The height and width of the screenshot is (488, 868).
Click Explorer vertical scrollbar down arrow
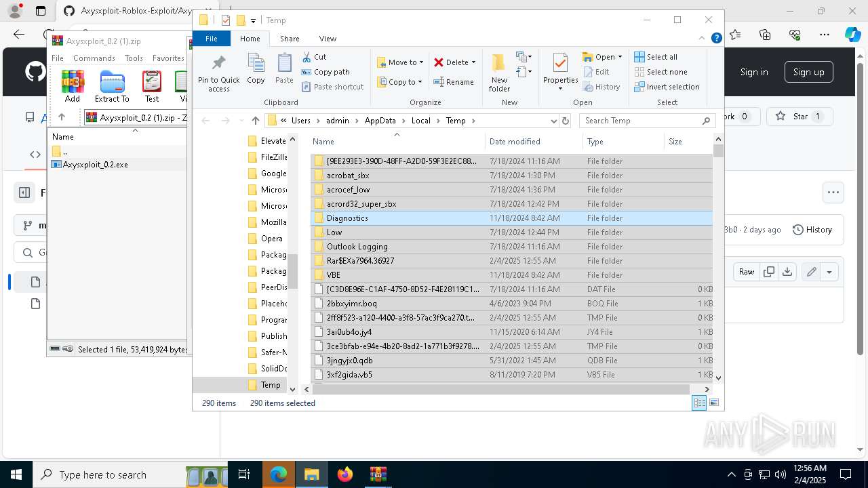pyautogui.click(x=718, y=378)
